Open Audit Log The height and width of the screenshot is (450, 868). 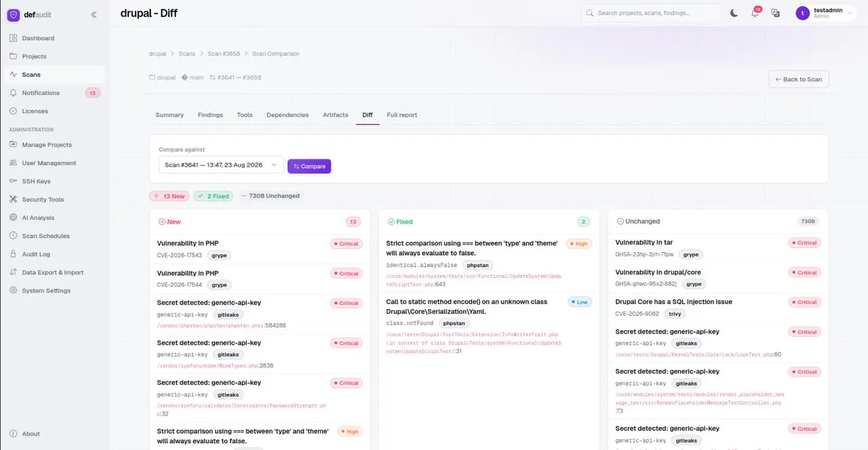[x=54, y=254]
